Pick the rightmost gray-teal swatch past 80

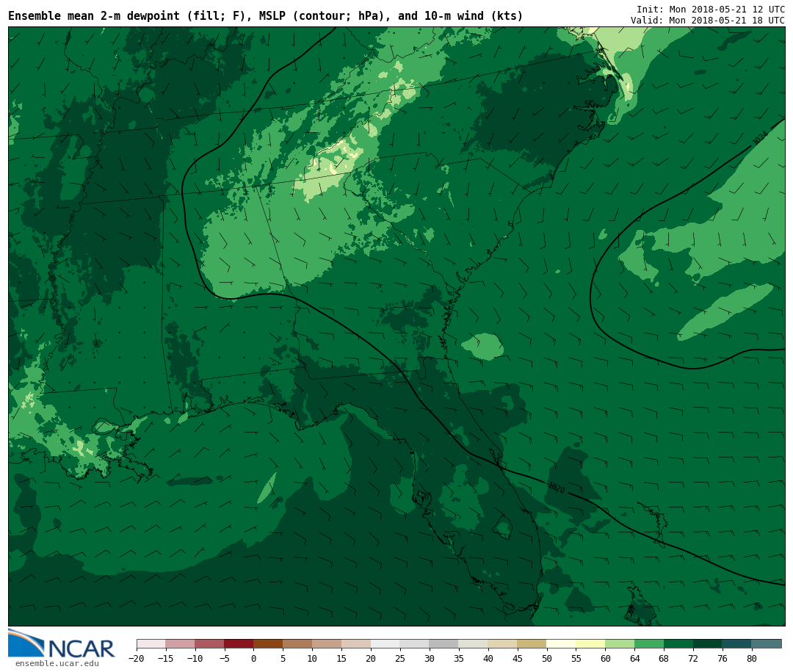click(x=767, y=643)
